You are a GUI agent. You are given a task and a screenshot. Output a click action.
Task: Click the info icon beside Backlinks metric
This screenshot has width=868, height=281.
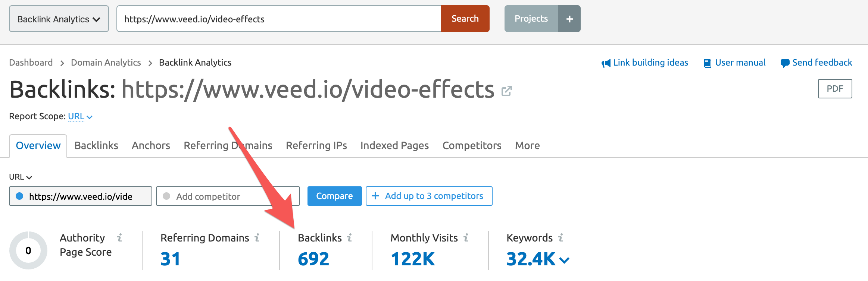349,238
